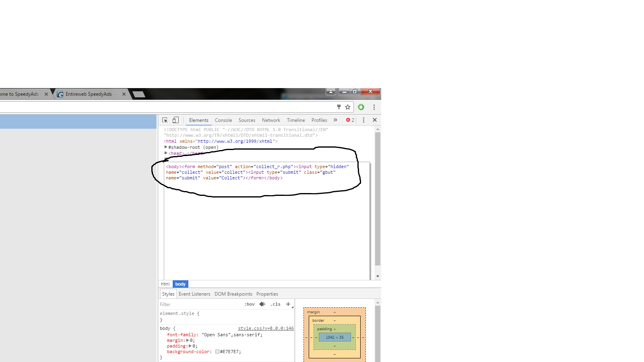Select the DOCTYPE declaration line

click(x=246, y=132)
